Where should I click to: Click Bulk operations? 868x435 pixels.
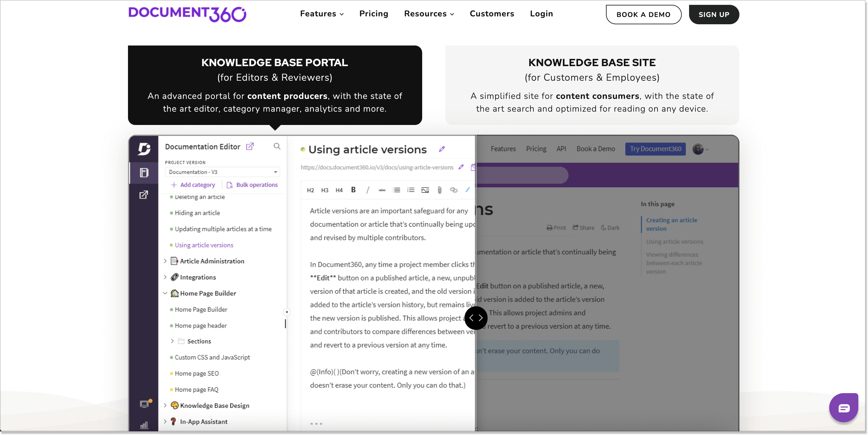(252, 185)
